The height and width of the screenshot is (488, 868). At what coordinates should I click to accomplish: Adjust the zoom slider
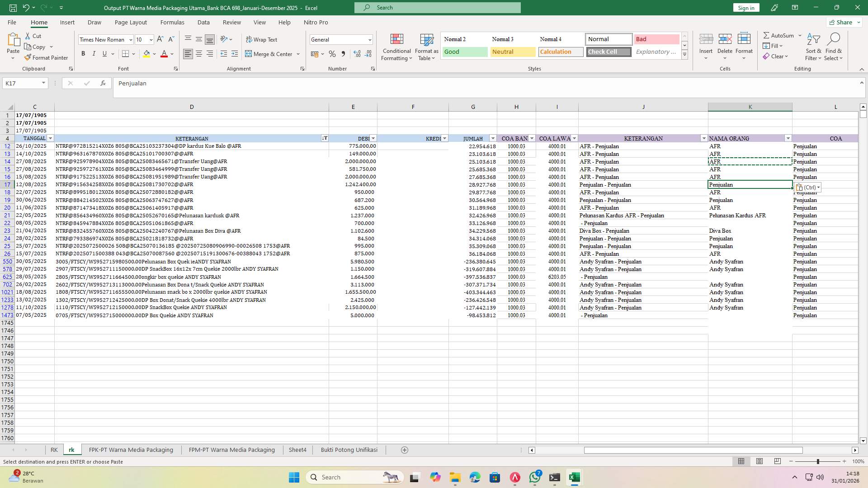pos(818,461)
